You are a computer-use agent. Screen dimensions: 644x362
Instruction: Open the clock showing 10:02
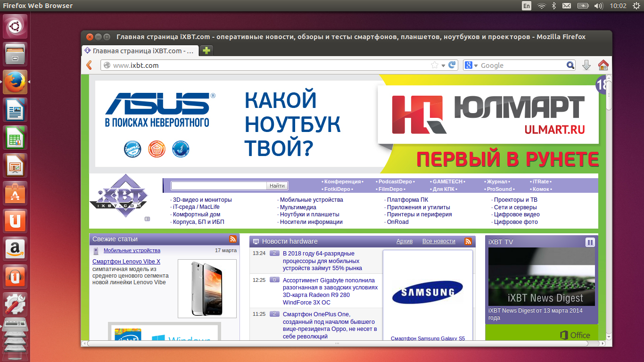(x=618, y=6)
